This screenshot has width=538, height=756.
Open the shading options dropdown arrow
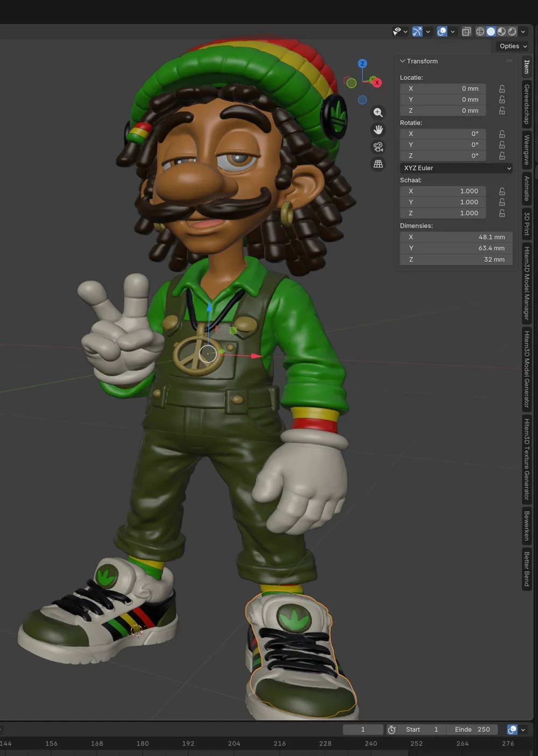523,32
